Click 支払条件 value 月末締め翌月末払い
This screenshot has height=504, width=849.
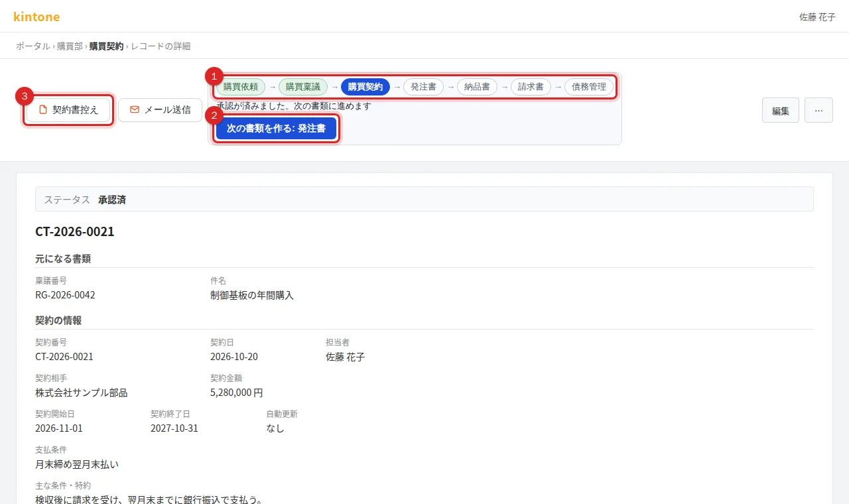[77, 464]
